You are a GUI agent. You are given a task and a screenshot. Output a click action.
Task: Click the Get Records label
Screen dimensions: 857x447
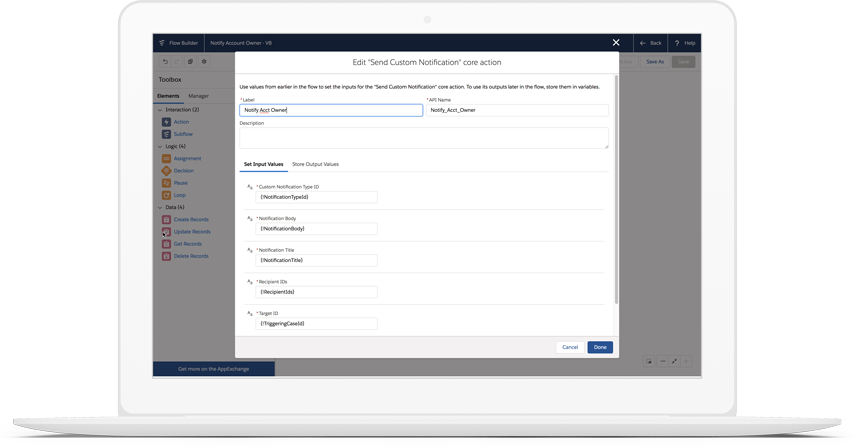click(x=187, y=244)
